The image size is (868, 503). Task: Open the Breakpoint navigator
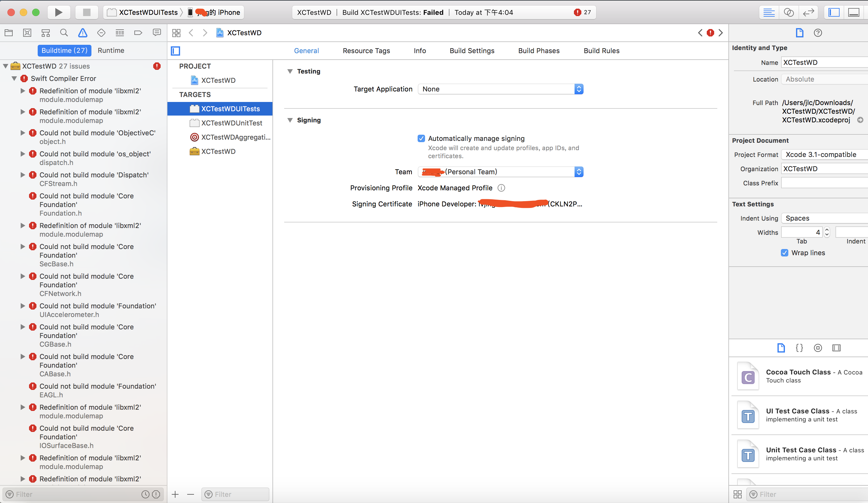pos(138,33)
